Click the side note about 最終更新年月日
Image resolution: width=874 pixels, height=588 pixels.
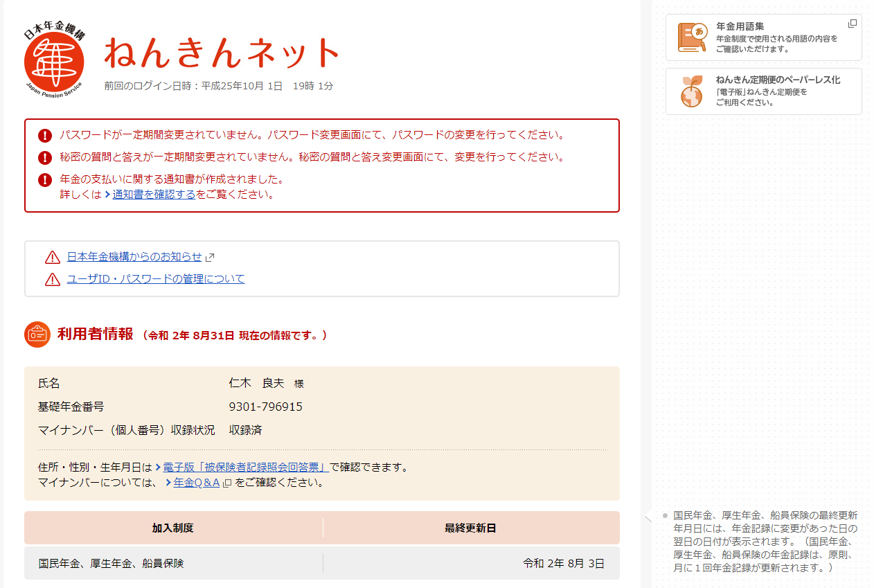[x=766, y=542]
